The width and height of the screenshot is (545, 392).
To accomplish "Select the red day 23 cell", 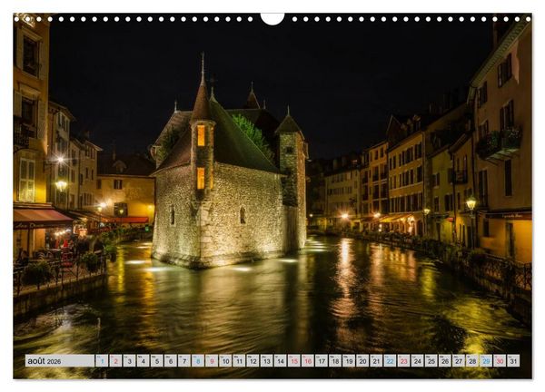I will pyautogui.click(x=404, y=361).
